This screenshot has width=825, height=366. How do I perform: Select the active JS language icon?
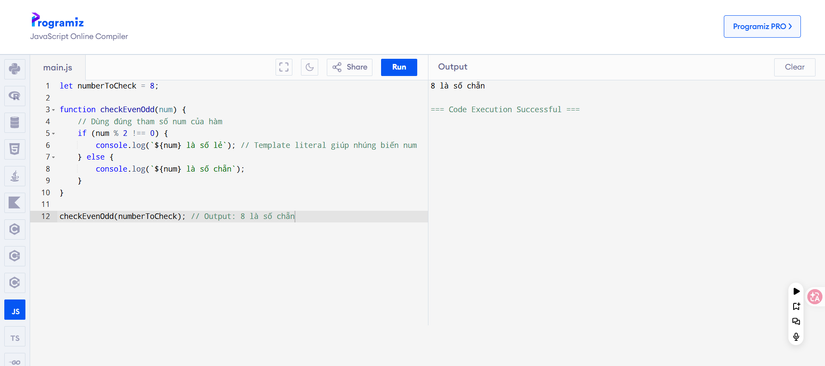coord(15,310)
